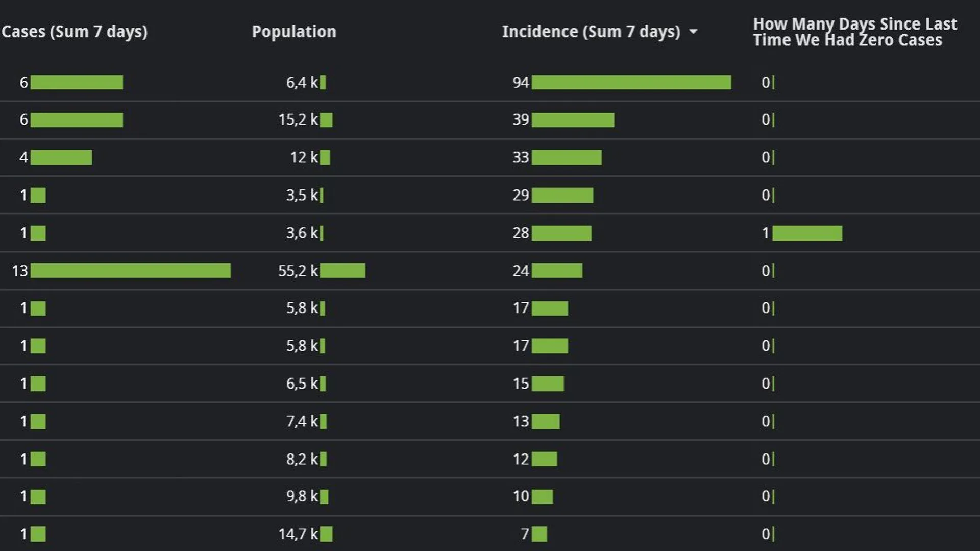Click the incidence bar for value 94
980x551 pixels.
[631, 82]
